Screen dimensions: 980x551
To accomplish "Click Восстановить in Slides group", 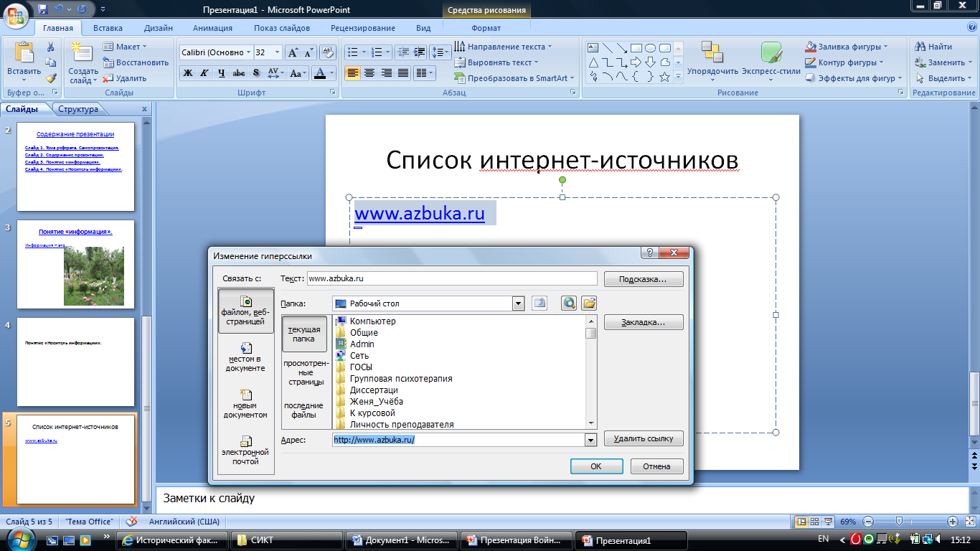I will (x=136, y=62).
